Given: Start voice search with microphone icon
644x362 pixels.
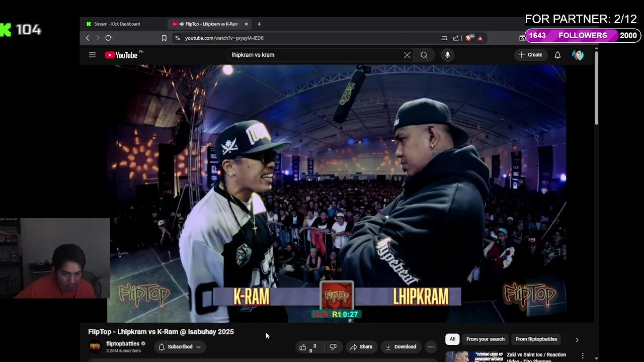Looking at the screenshot, I should [447, 55].
